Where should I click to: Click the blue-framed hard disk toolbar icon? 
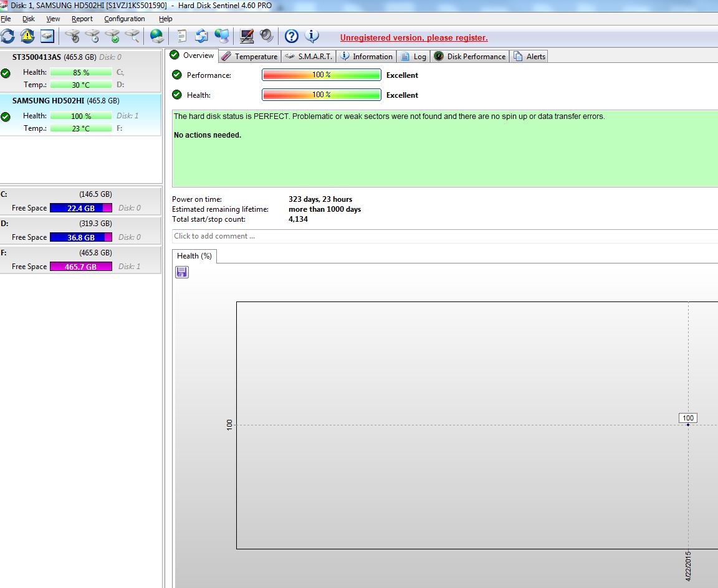(47, 36)
